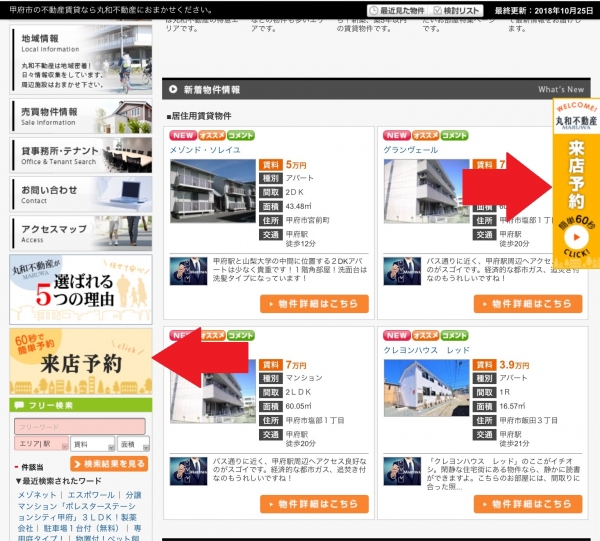Screen dimensions: 600x541
Task: Open the グランヴェール property title link
Action: point(411,150)
